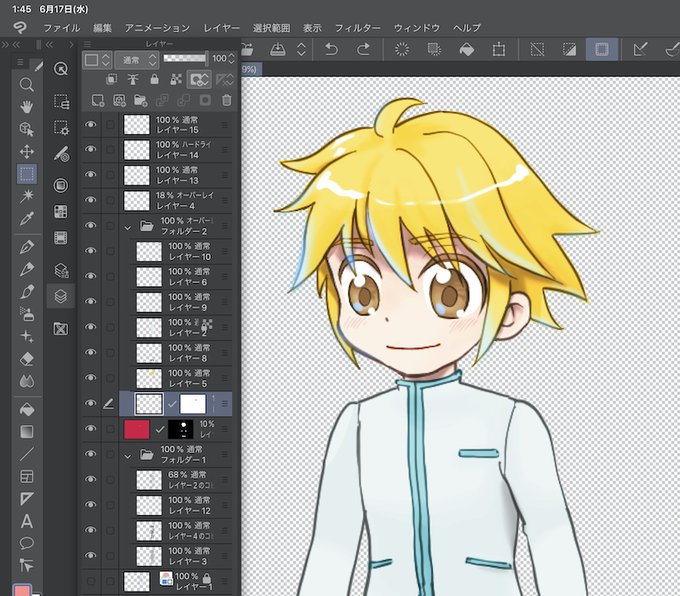Image resolution: width=680 pixels, height=596 pixels.
Task: Click the Lock Layer padlock icon
Action: (154, 79)
